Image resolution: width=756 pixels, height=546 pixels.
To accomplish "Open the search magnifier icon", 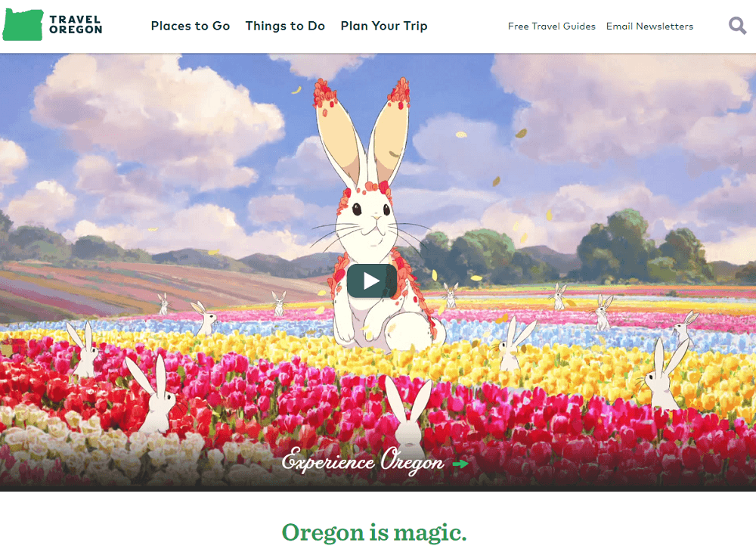I will tap(737, 26).
